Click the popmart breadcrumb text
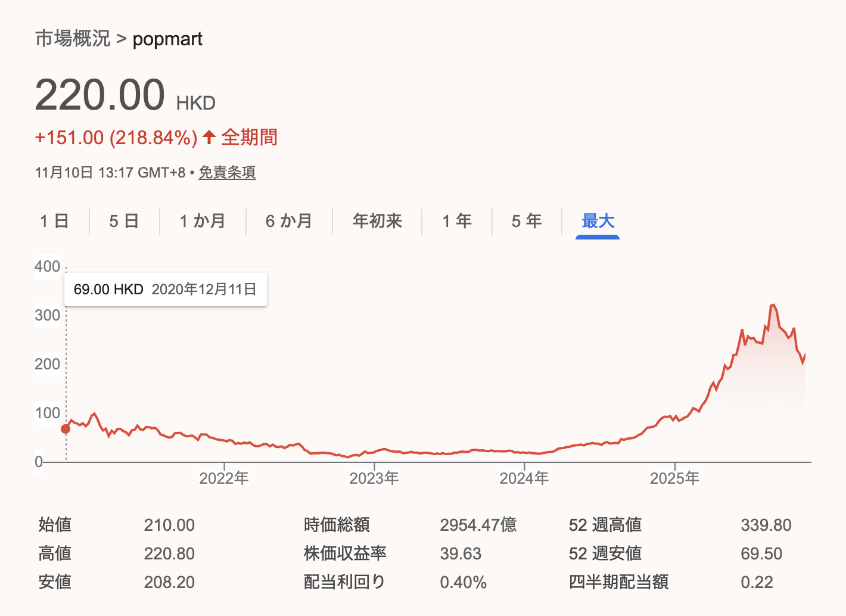Viewport: 846px width, 616px height. [x=167, y=39]
